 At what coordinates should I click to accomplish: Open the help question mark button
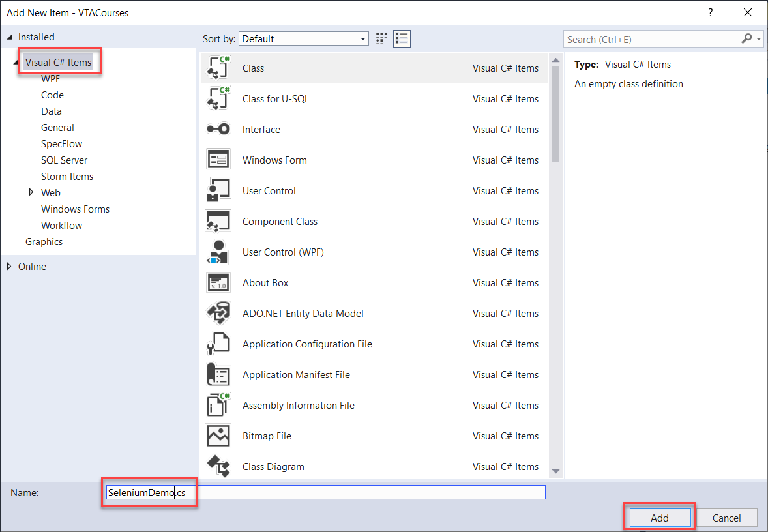[x=711, y=12]
